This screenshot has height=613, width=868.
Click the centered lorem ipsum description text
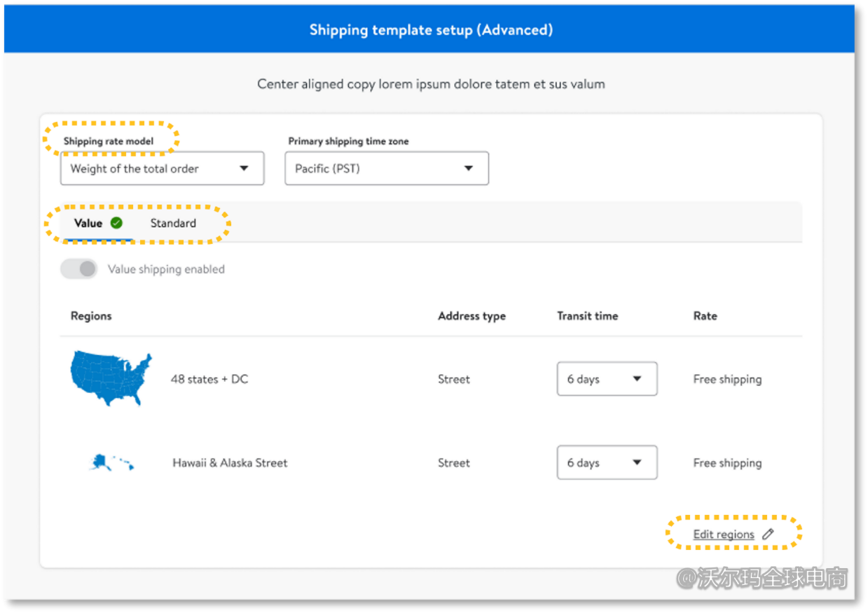coord(431,84)
